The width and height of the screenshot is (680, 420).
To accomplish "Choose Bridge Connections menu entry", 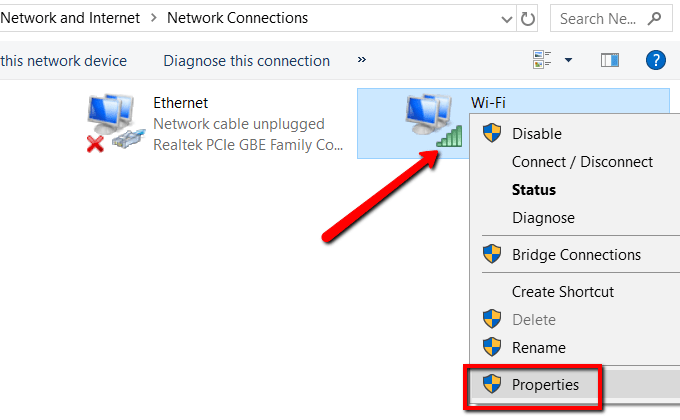I will point(576,255).
